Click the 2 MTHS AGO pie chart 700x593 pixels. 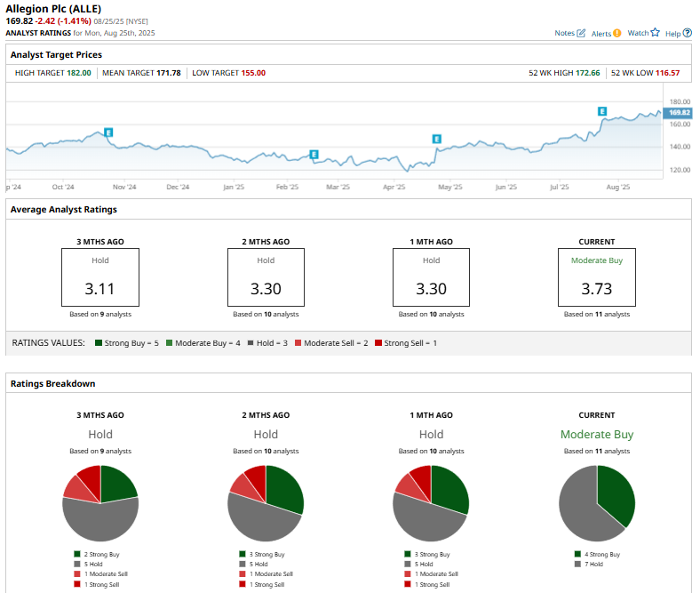tap(266, 503)
